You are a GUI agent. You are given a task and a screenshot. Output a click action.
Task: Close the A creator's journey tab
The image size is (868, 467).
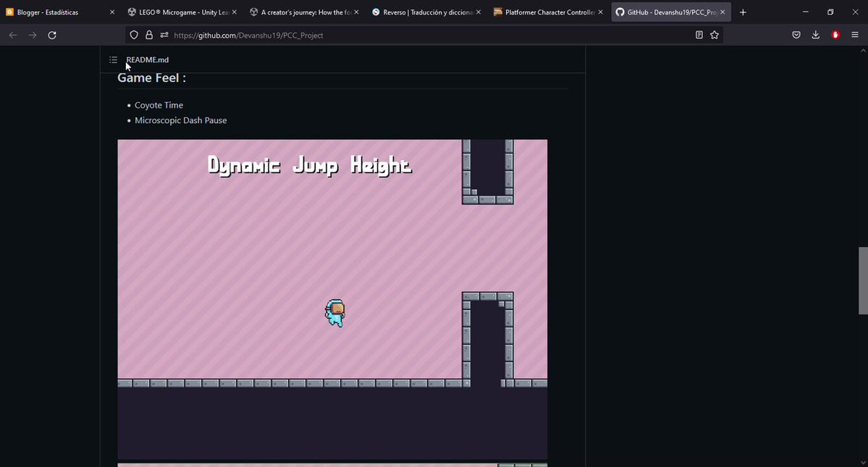click(x=356, y=12)
